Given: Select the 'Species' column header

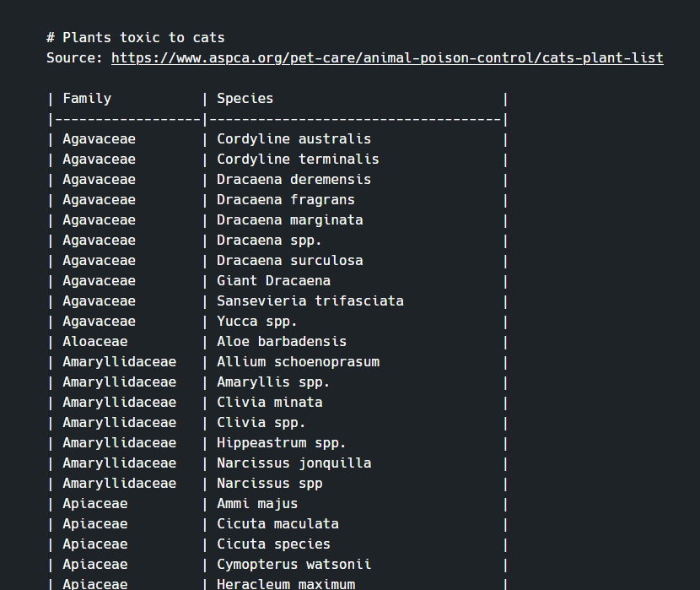Looking at the screenshot, I should [x=245, y=98].
